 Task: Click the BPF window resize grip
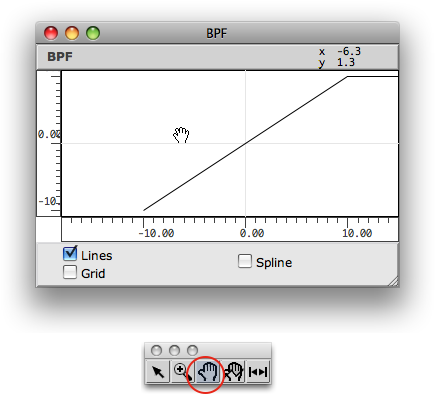pyautogui.click(x=393, y=281)
